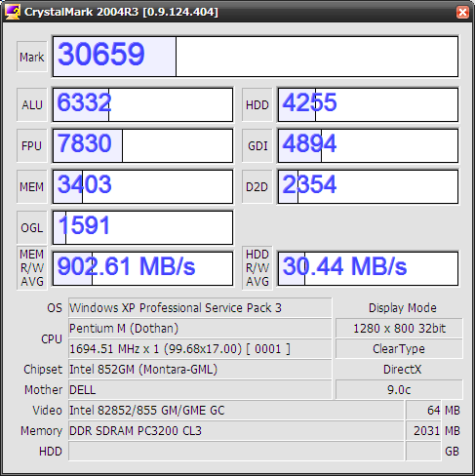Click the Display Mode heading
The width and height of the screenshot is (475, 476).
403,308
